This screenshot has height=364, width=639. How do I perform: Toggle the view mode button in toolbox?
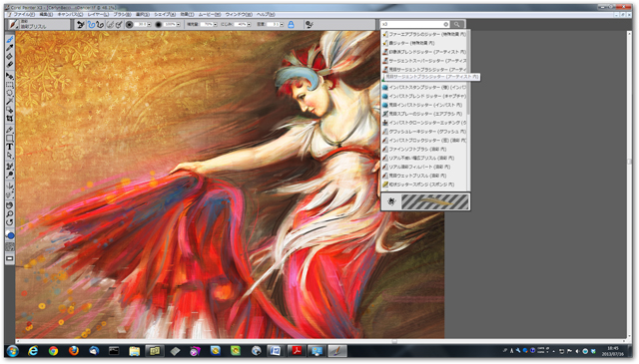point(9,258)
